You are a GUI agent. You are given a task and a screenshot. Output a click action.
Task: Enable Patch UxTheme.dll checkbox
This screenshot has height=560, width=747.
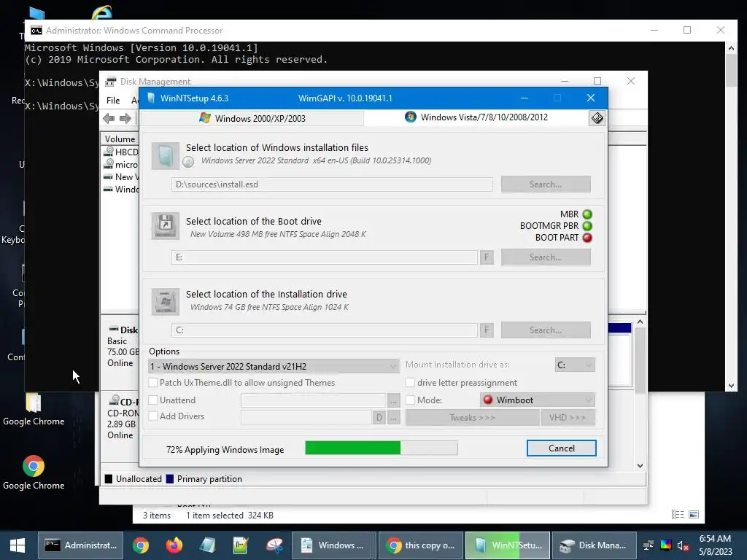(x=153, y=382)
